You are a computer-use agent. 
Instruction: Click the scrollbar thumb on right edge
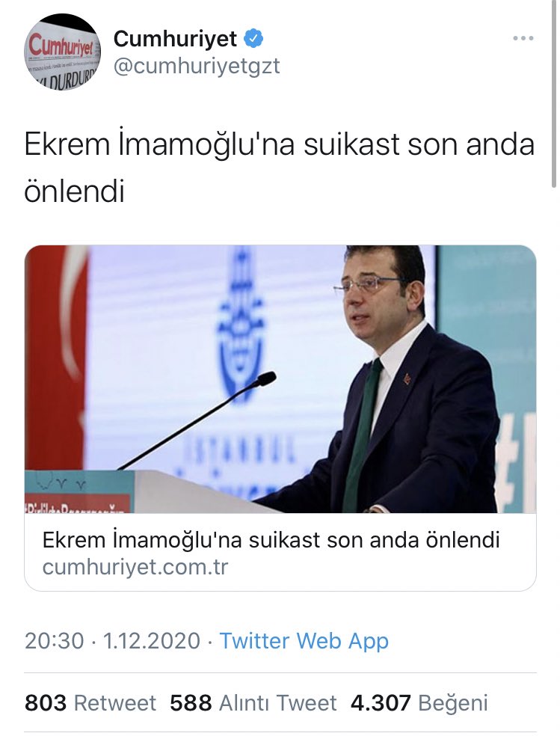tap(555, 94)
